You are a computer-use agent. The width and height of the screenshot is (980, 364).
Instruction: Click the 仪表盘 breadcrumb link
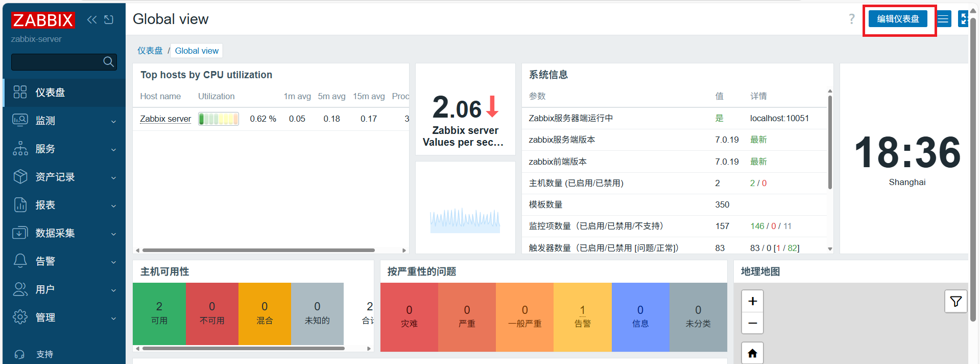(150, 51)
